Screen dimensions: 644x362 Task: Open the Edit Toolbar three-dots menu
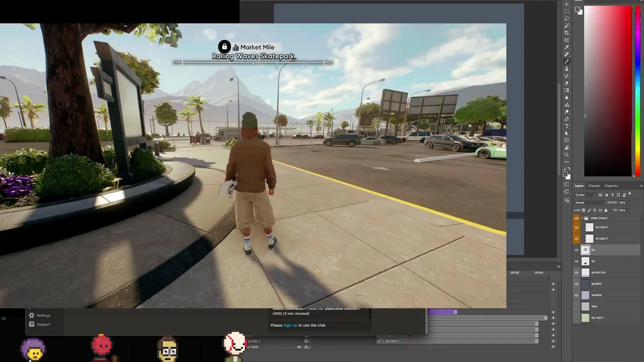pyautogui.click(x=567, y=162)
